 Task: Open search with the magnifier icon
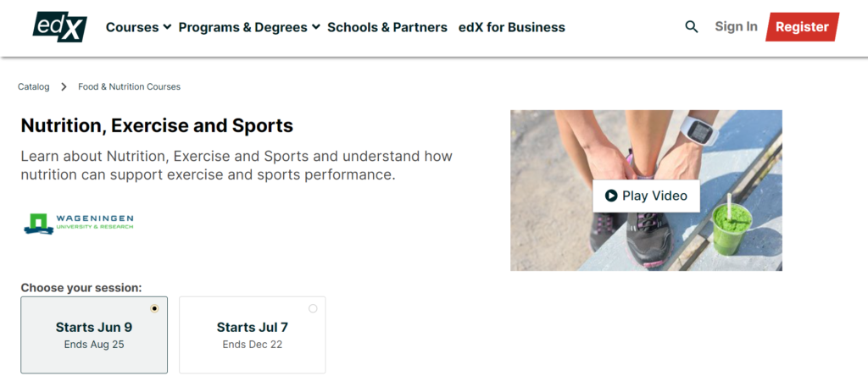692,27
